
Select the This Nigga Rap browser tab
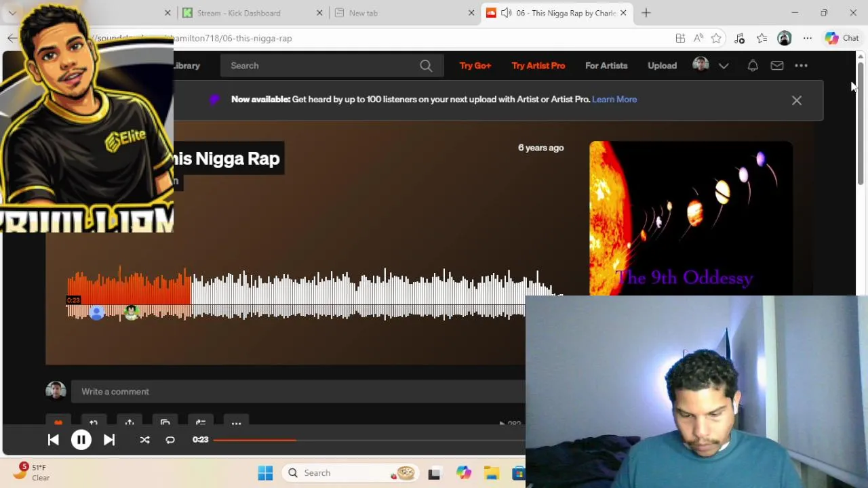(557, 13)
